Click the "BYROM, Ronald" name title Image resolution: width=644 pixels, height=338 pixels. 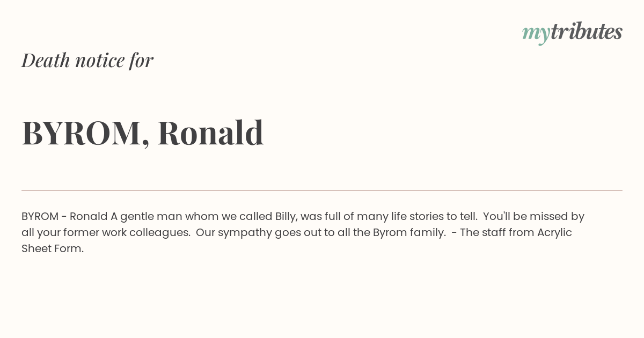pyautogui.click(x=143, y=133)
